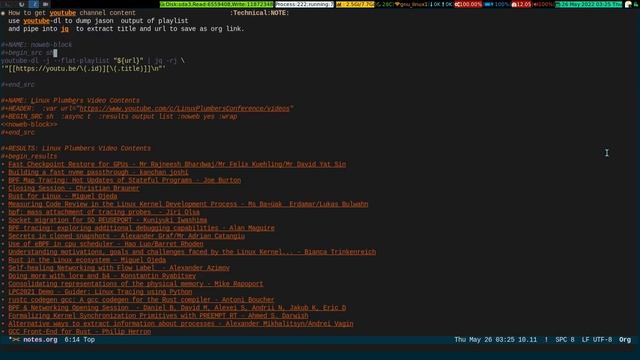The image size is (640, 360).
Task: Open the GCC Front-End for Rust link
Action: click(80, 331)
